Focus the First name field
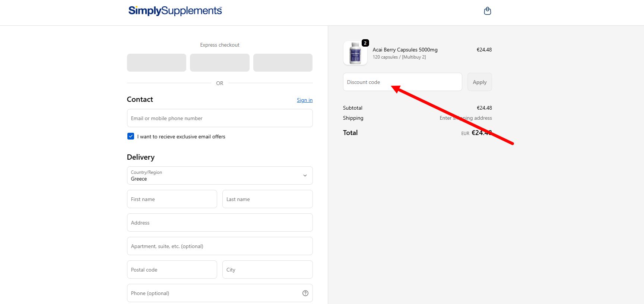Screen dimensions: 644x304 (x=172, y=199)
